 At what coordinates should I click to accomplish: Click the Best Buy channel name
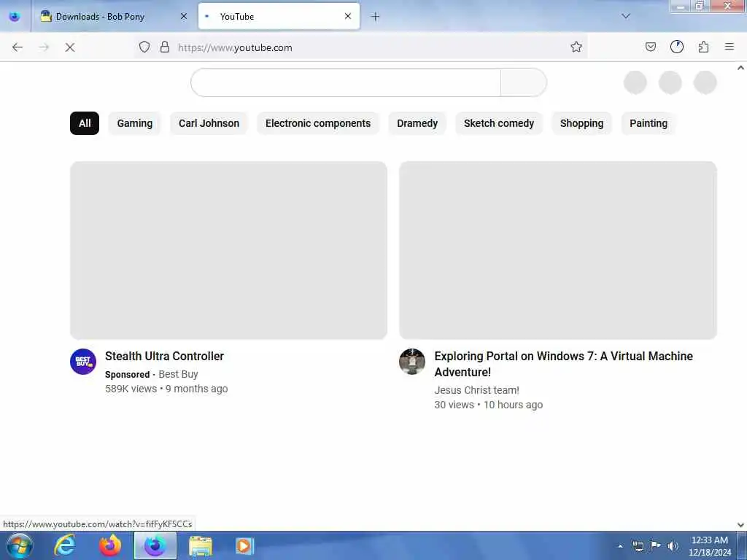click(x=178, y=374)
